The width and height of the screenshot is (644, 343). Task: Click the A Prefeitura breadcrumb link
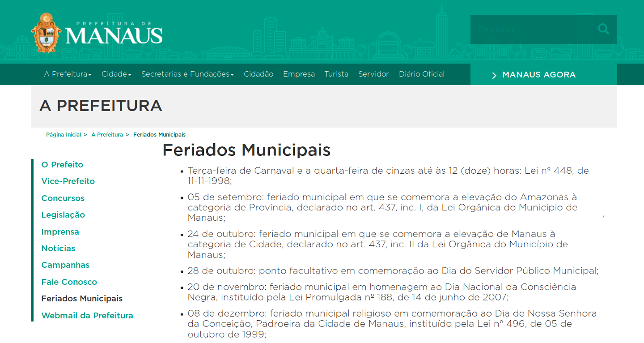tap(107, 135)
